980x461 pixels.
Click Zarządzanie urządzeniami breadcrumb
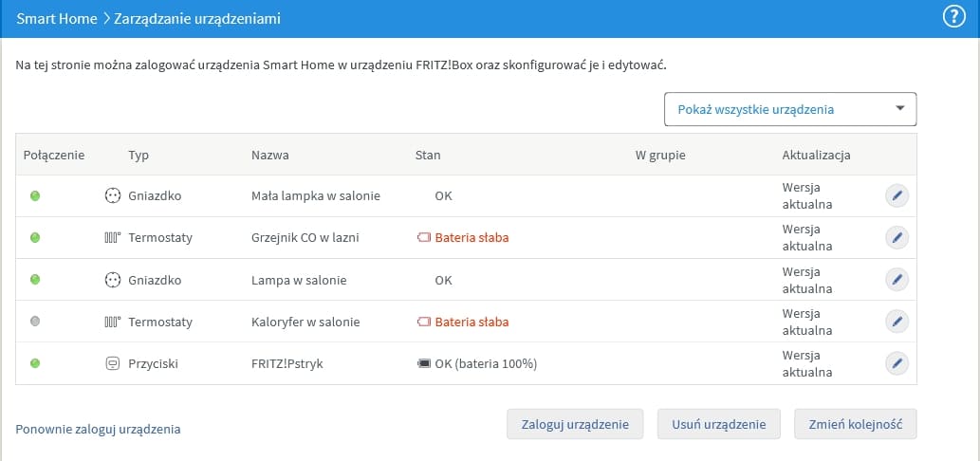pos(196,18)
